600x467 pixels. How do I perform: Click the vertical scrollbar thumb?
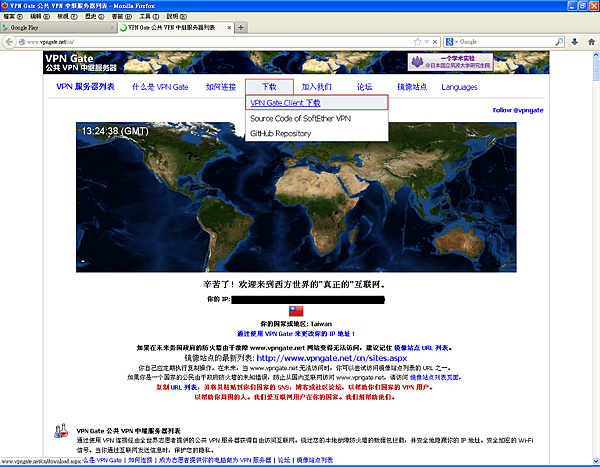pyautogui.click(x=596, y=69)
